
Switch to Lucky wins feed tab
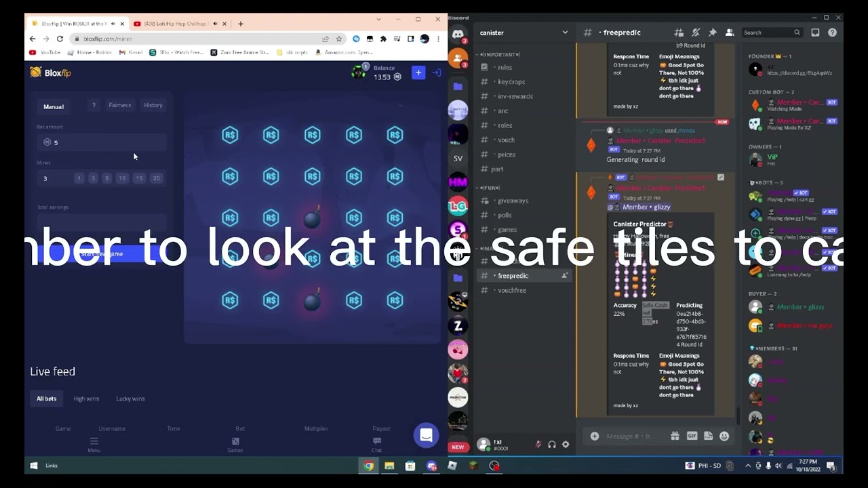tap(130, 399)
